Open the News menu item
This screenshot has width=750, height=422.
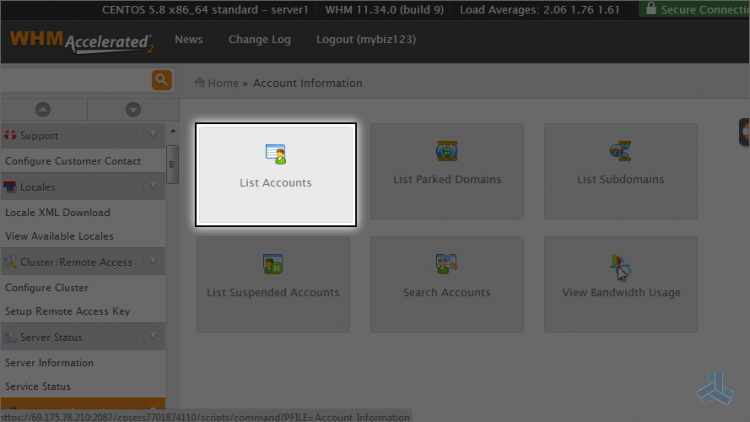coord(188,39)
